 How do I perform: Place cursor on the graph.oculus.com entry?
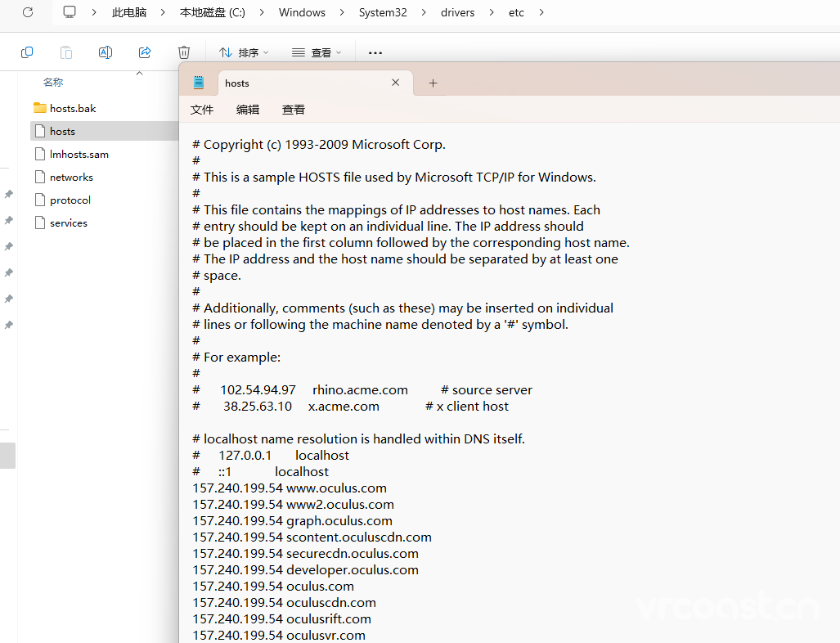(x=293, y=521)
